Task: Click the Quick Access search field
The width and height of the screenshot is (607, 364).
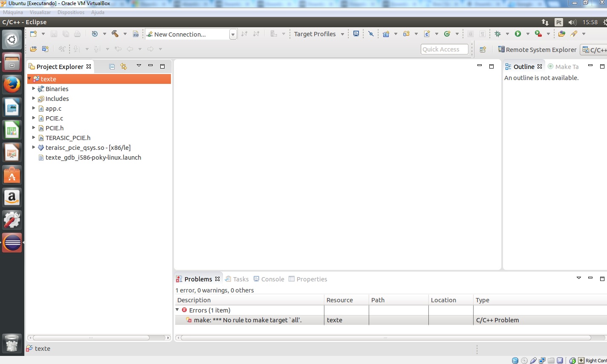Action: tap(444, 49)
